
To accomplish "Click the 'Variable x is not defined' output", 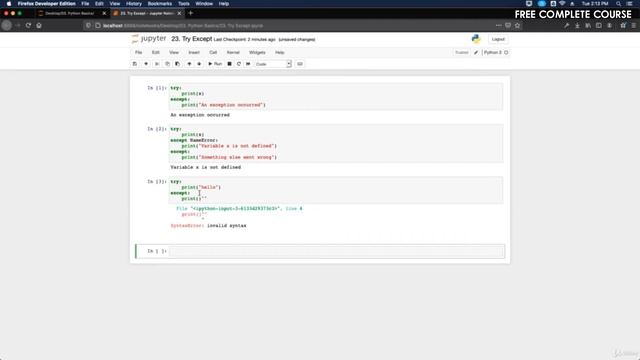I will pos(206,167).
